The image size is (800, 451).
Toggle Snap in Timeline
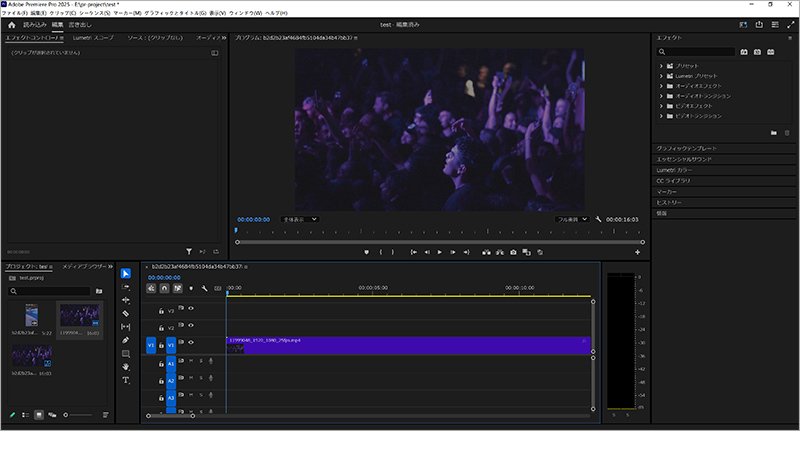[x=164, y=288]
